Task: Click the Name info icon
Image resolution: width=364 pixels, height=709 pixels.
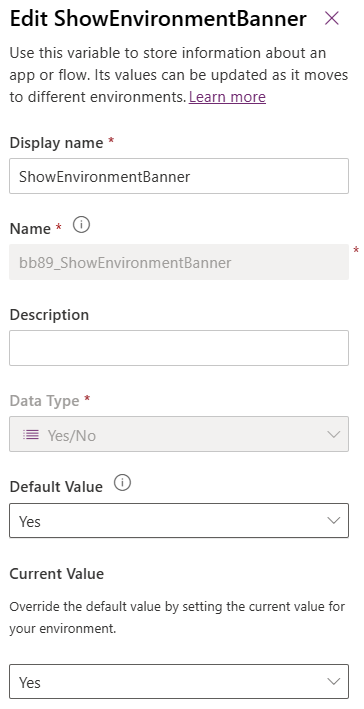Action: point(81,225)
